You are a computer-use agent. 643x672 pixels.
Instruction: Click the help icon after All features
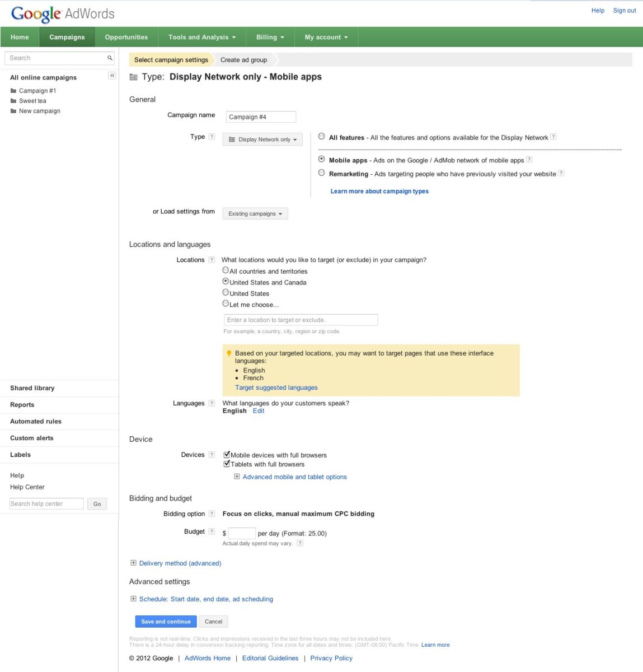[x=553, y=137]
